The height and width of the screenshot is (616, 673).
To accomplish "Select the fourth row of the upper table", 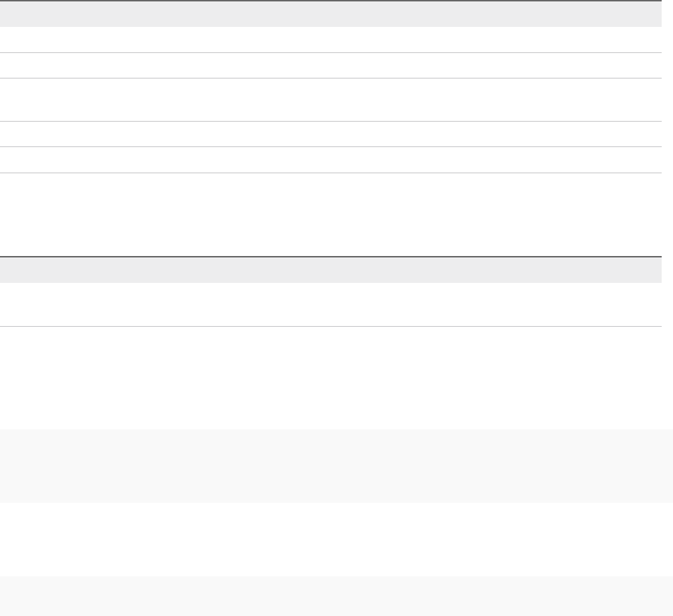I will [331, 134].
